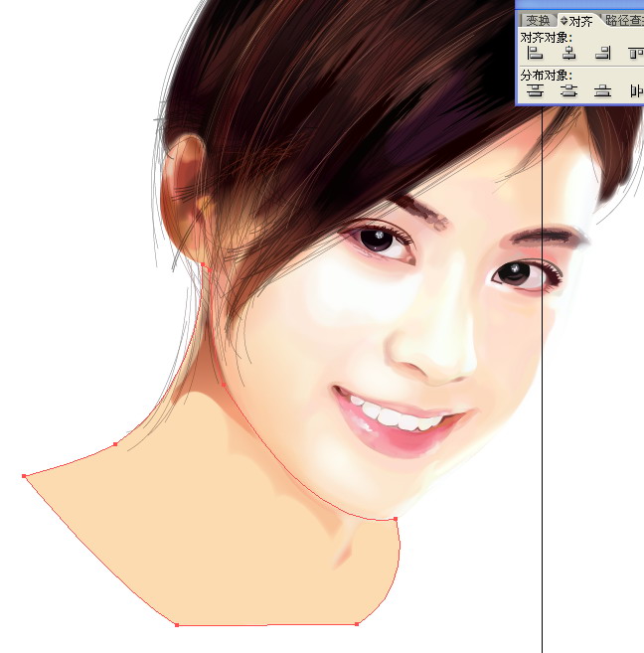644x653 pixels.
Task: Click the vertical distribute bottom icon
Action: [x=601, y=90]
